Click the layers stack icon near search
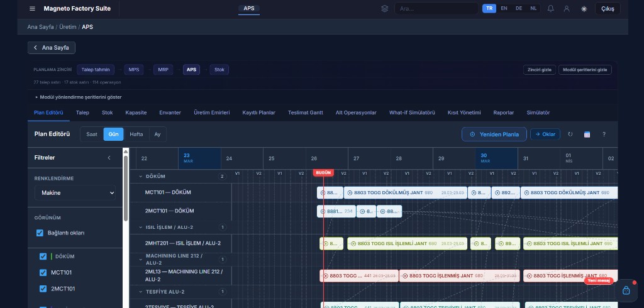 pos(385,9)
